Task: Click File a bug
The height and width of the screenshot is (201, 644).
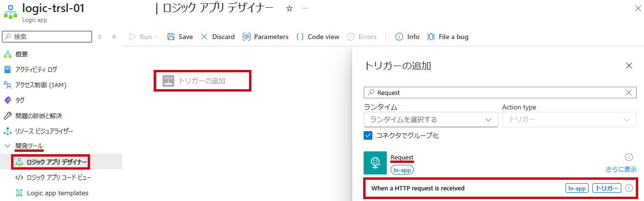Action: pyautogui.click(x=447, y=37)
